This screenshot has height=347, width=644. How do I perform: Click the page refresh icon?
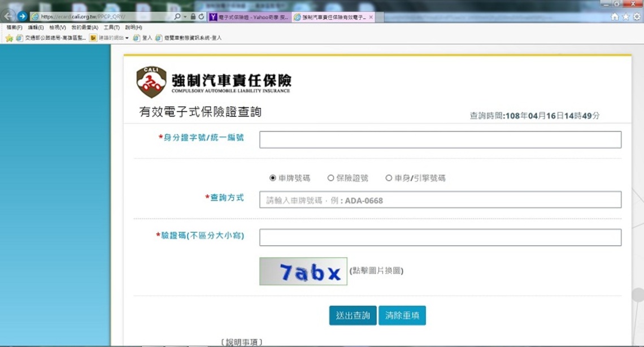point(201,16)
